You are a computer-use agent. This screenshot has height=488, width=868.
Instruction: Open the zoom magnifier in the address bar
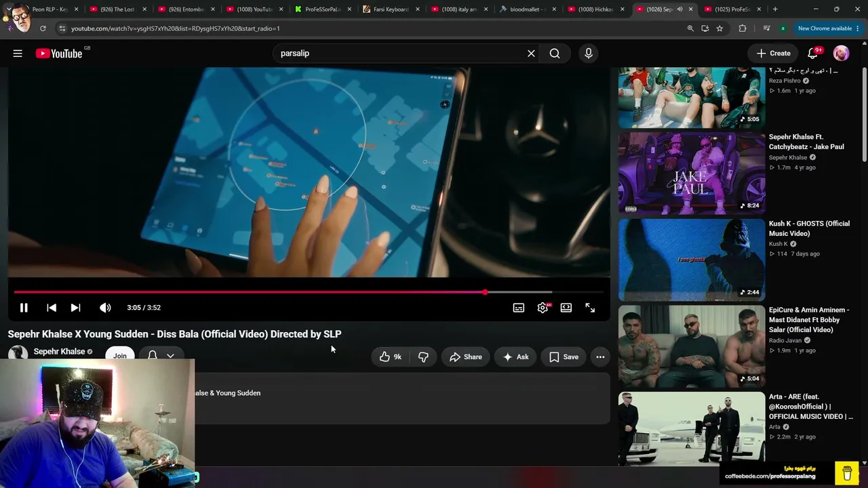click(690, 28)
